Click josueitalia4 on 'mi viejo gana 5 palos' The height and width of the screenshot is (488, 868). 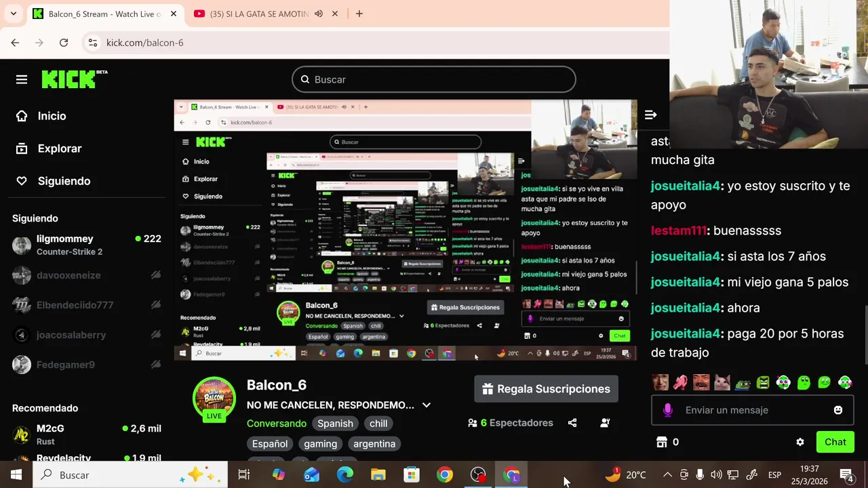(685, 282)
